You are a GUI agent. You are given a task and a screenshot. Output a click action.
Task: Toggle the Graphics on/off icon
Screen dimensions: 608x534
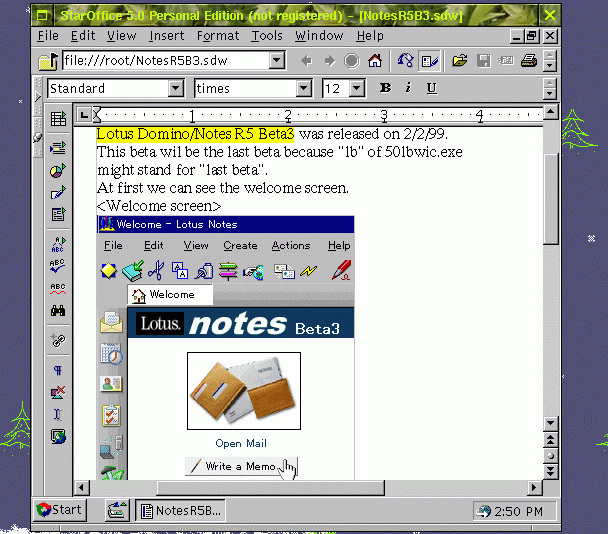click(x=58, y=392)
